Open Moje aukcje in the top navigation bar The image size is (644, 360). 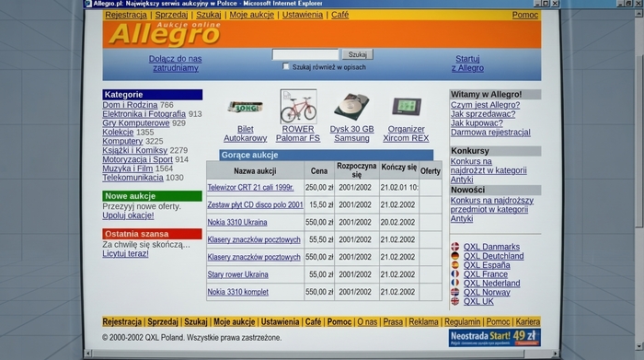(251, 15)
